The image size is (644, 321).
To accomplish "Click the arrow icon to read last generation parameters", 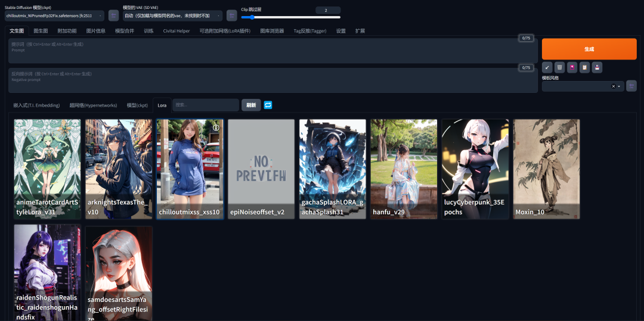I will 547,67.
